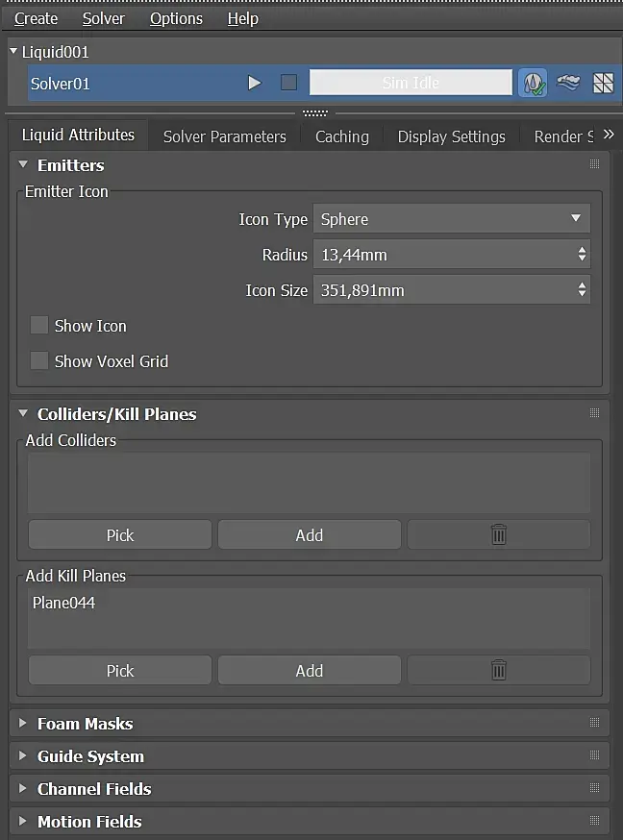The width and height of the screenshot is (623, 840).
Task: Select Plane044 in the kill planes list
Action: click(x=63, y=603)
